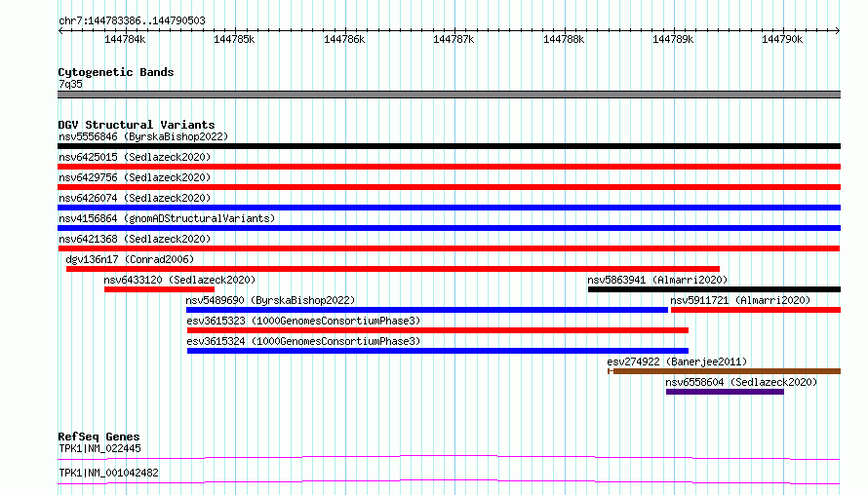This screenshot has width=868, height=495.
Task: Open variant dgv136n17 (Conrad2006) label
Action: coord(130,259)
